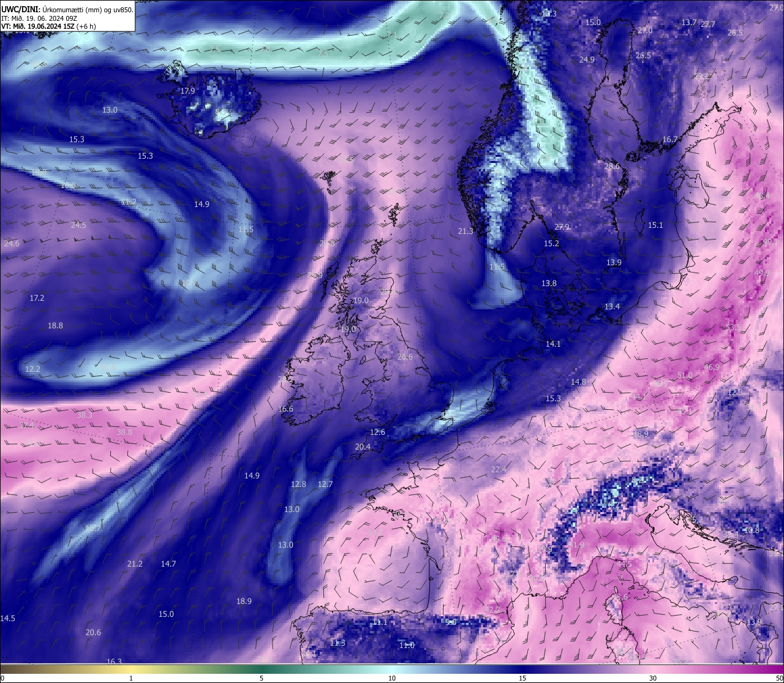The image size is (784, 683).
Task: Click the 27.9 value on the map
Action: pos(562,227)
